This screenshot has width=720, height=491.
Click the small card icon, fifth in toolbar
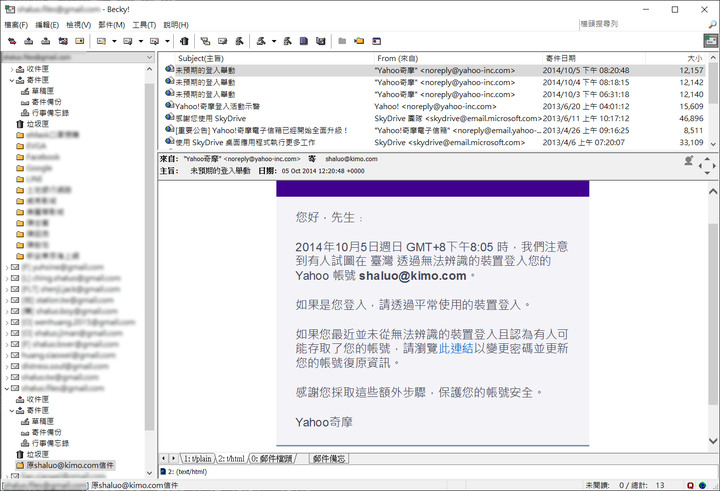pos(80,41)
